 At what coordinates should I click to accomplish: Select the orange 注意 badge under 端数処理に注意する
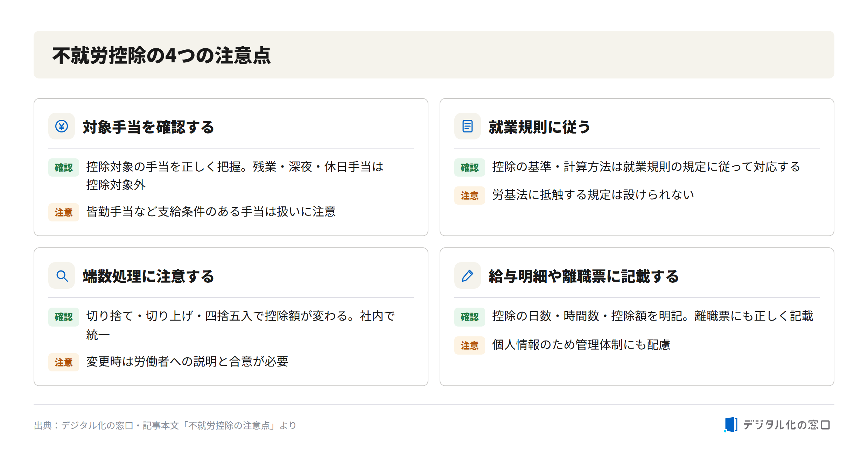[64, 362]
